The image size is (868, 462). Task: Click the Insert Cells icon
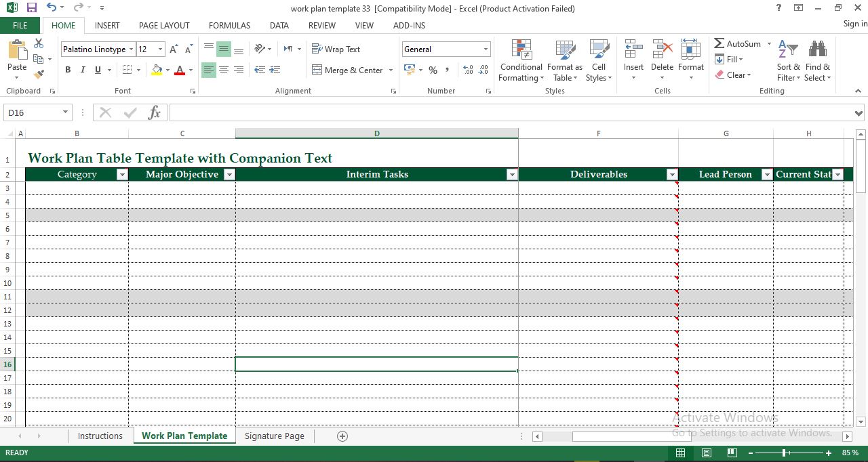pyautogui.click(x=633, y=61)
